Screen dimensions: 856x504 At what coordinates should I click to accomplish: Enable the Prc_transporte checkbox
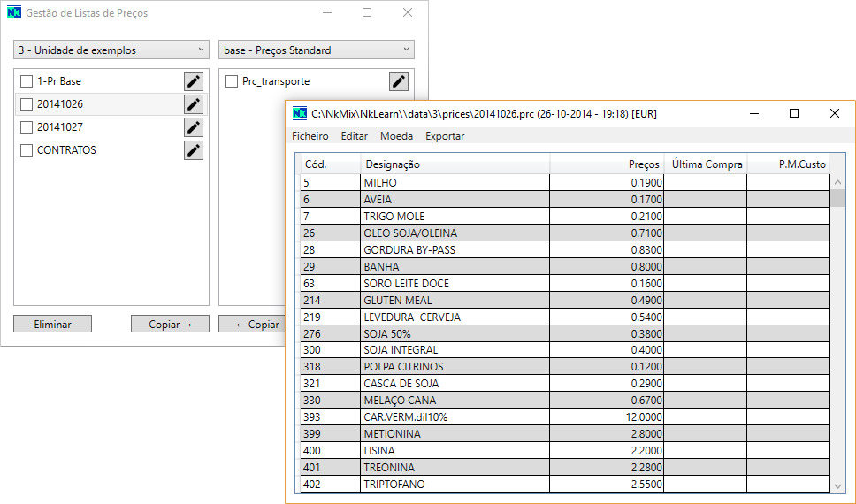click(x=232, y=81)
